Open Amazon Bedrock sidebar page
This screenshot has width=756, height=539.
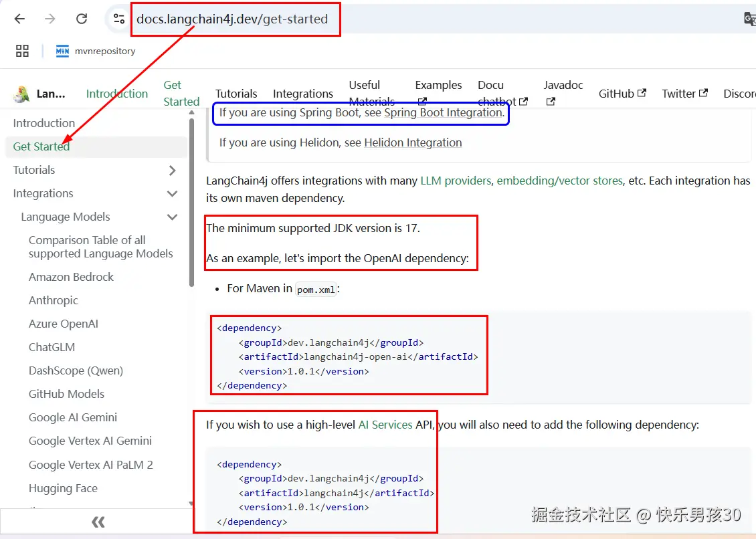point(71,277)
